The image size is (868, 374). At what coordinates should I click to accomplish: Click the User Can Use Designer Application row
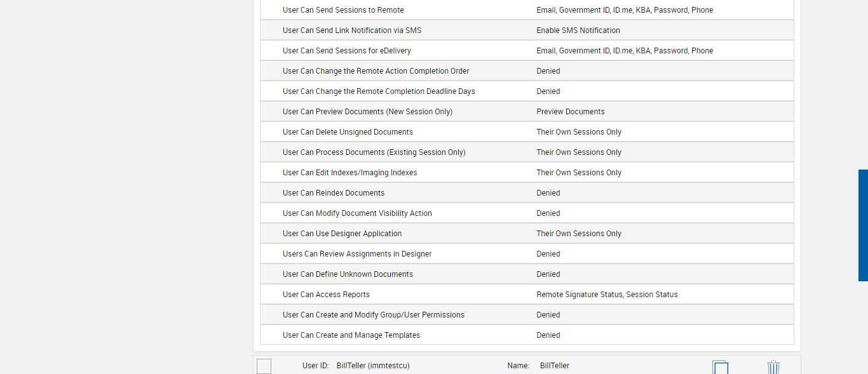(x=342, y=234)
